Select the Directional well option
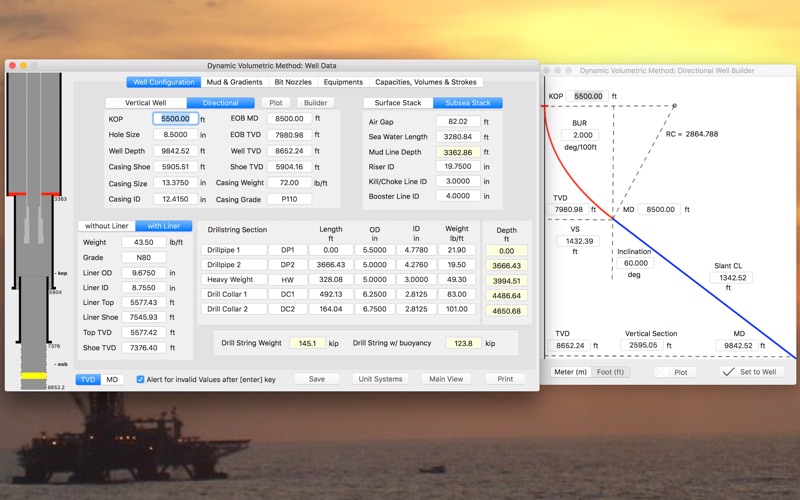Screen dimensions: 800x500 [220, 103]
